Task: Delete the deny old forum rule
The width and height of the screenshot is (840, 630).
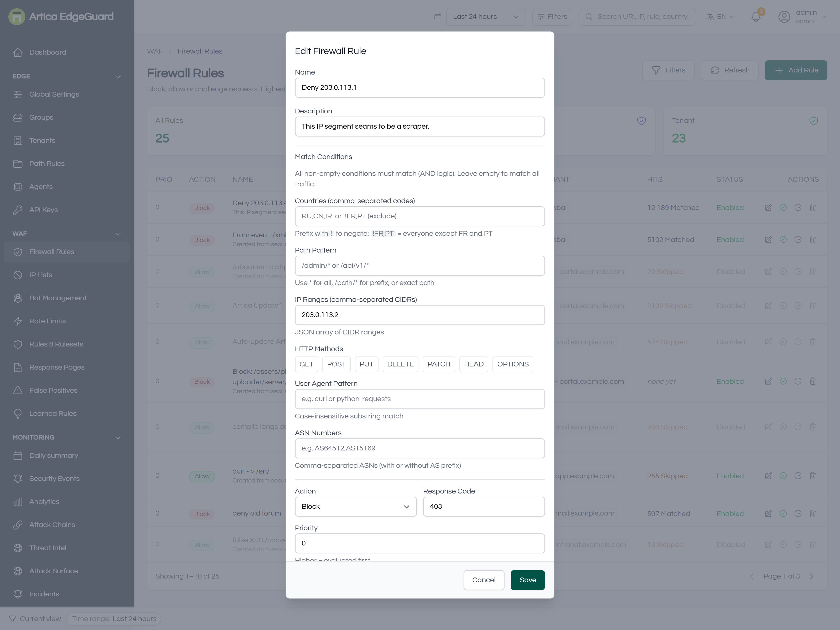Action: (x=812, y=513)
